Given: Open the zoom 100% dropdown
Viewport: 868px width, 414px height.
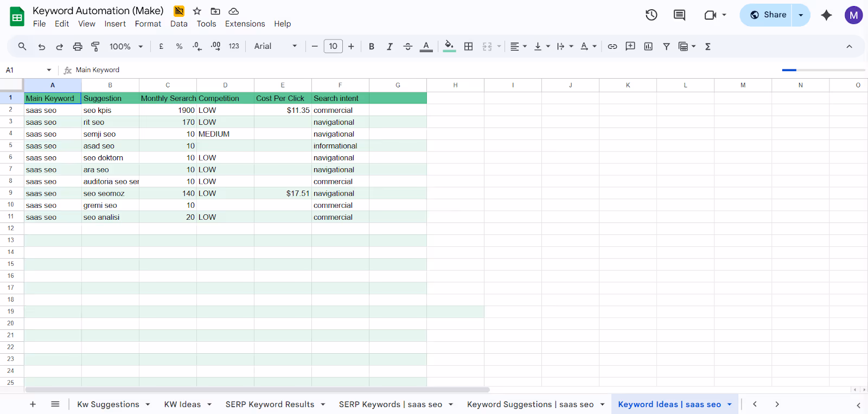Looking at the screenshot, I should 126,47.
